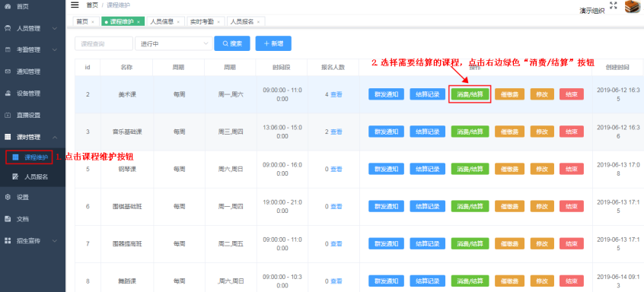This screenshot has width=644, height=292.
Task: Click the 首页 dashboard icon in sidebar
Action: (x=8, y=7)
